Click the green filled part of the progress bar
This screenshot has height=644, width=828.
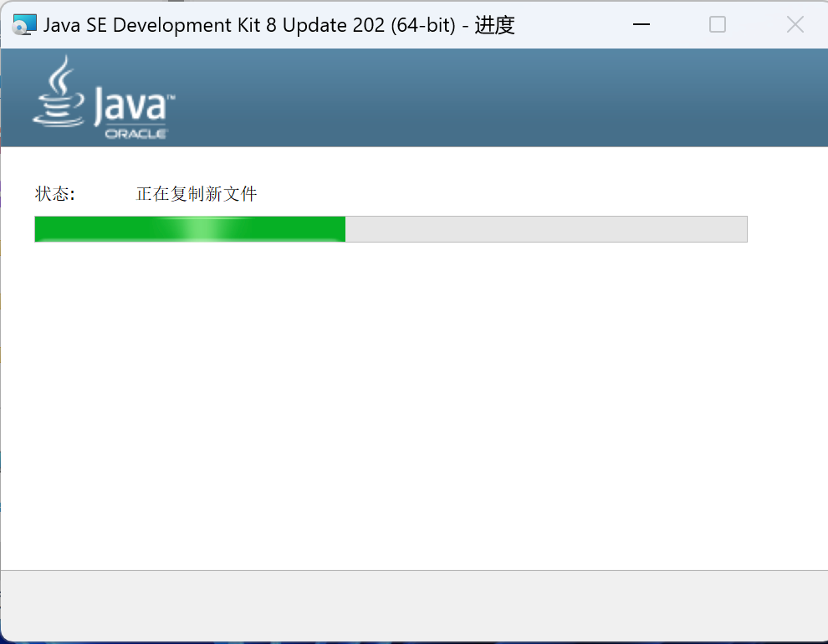click(x=100, y=229)
